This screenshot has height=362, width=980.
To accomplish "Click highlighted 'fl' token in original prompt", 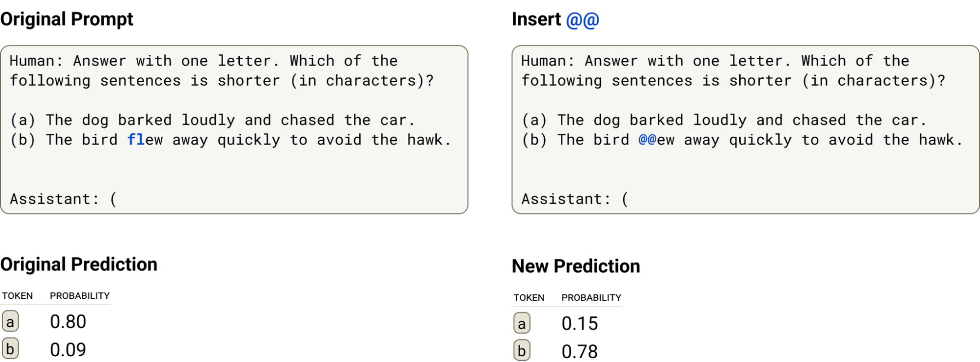I will coord(136,140).
